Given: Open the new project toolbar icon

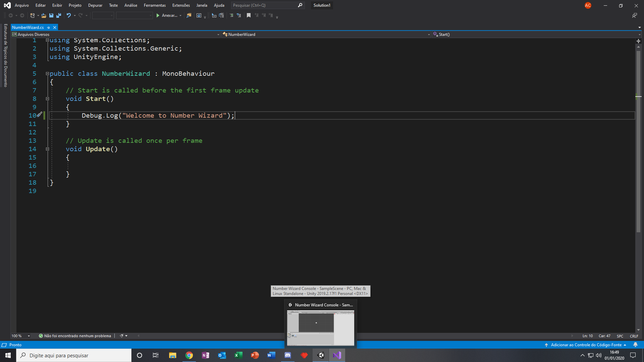Looking at the screenshot, I should tap(32, 15).
